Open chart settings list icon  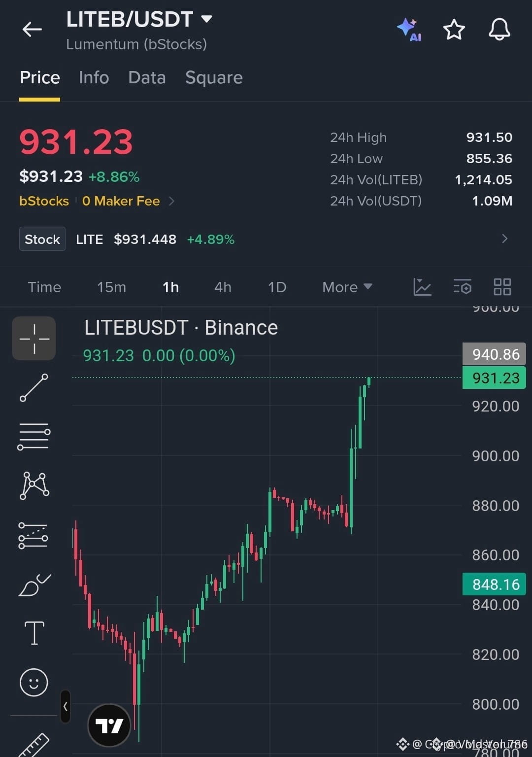click(462, 287)
